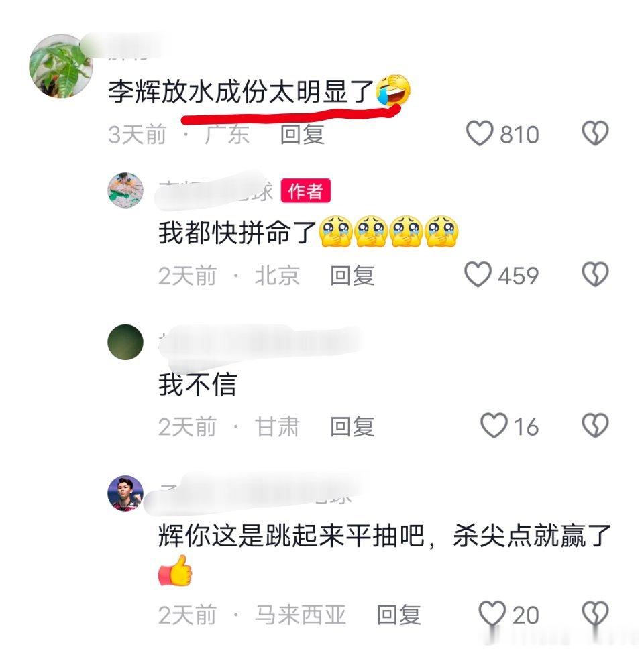The image size is (644, 651).
Task: Like the 我不信 comment
Action: (494, 425)
